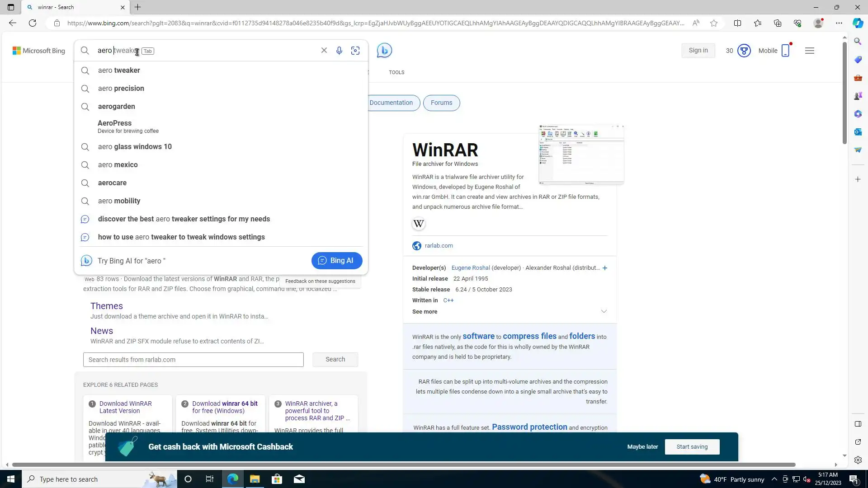Clear the search box with X icon
This screenshot has width=868, height=488.
[x=324, y=51]
